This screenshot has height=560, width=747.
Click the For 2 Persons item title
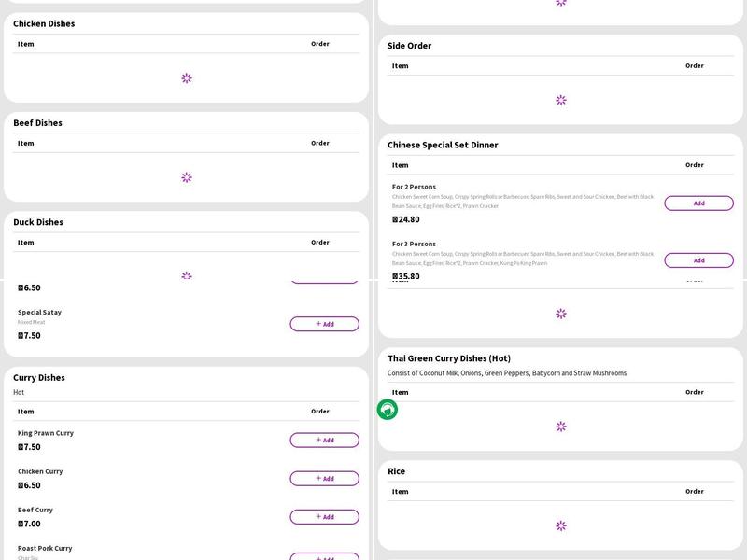pyautogui.click(x=414, y=188)
